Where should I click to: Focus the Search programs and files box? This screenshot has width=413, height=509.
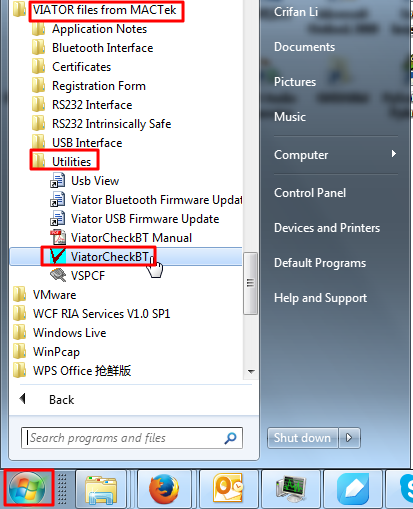pos(132,438)
